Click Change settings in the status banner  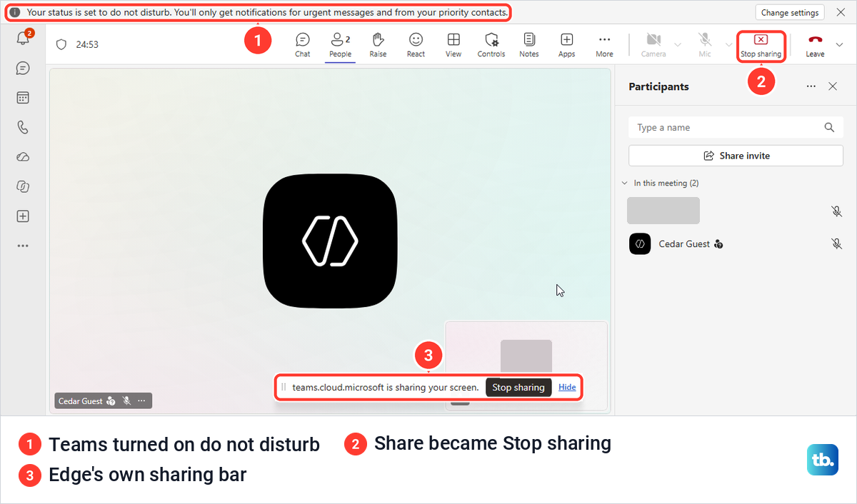tap(790, 12)
